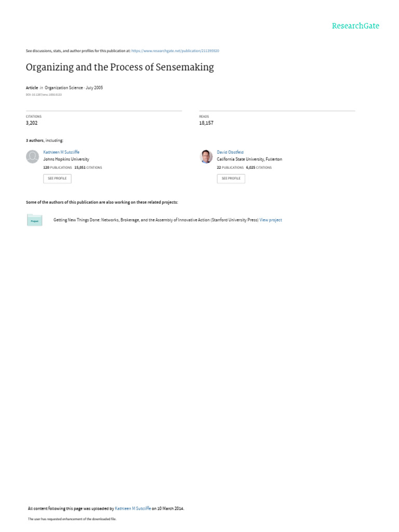Open the View project link
Screen dimensions: 399x532
[270, 220]
